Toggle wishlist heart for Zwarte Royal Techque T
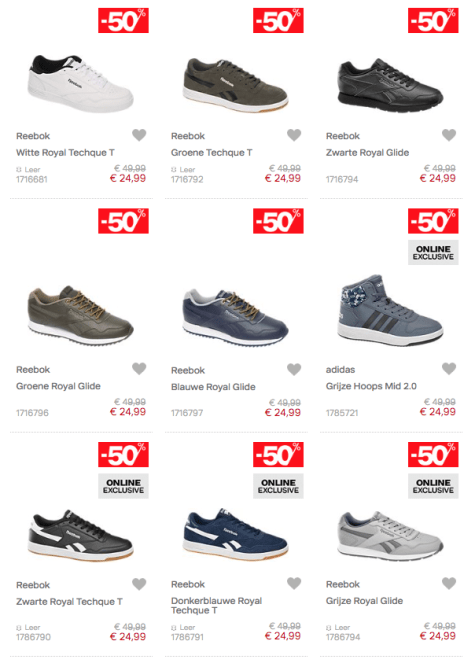Image resolution: width=475 pixels, height=663 pixels. coord(139,584)
